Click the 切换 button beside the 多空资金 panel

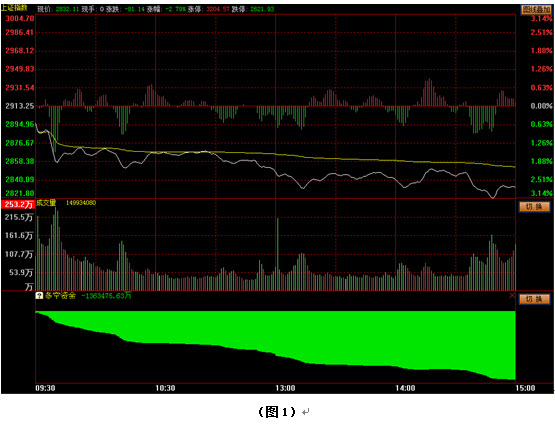[534, 299]
